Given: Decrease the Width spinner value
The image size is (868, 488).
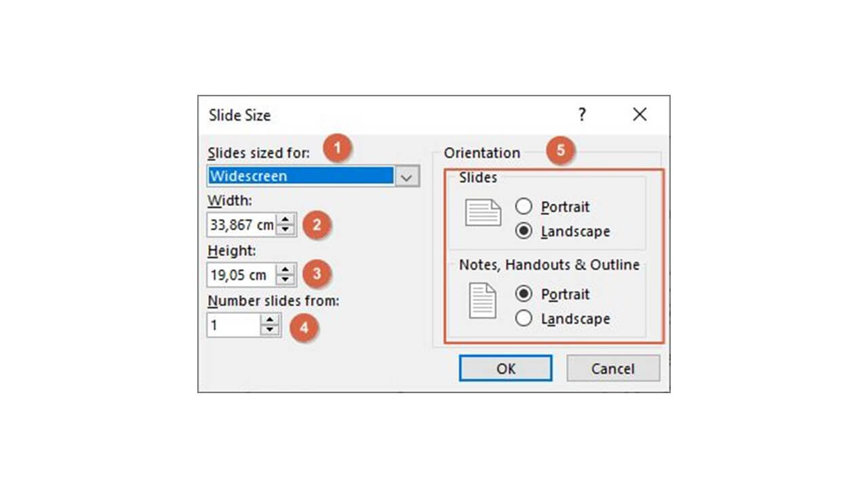Looking at the screenshot, I should 286,230.
